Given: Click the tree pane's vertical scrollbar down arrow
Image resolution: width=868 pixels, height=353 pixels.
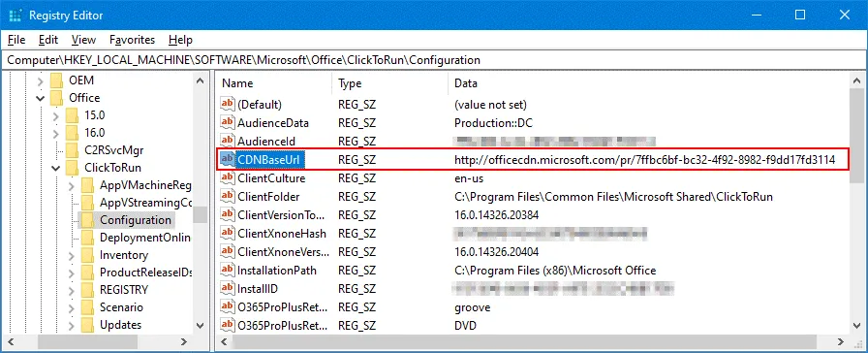Looking at the screenshot, I should click(201, 326).
